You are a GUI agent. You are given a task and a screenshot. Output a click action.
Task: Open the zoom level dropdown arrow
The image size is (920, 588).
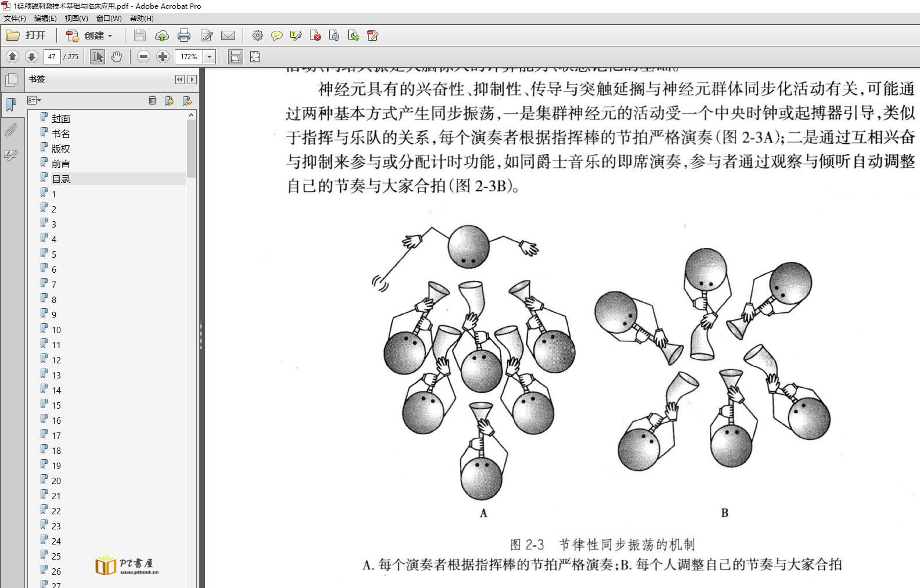pos(210,56)
